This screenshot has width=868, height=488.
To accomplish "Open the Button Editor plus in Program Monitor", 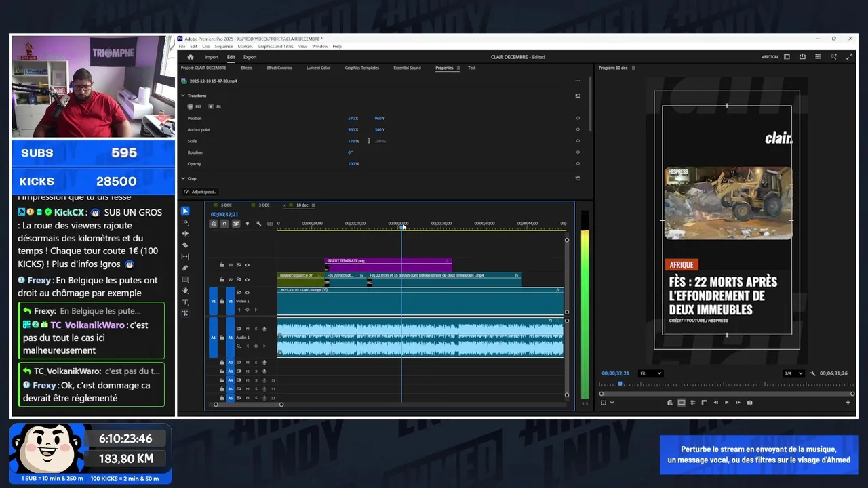I will pos(848,403).
